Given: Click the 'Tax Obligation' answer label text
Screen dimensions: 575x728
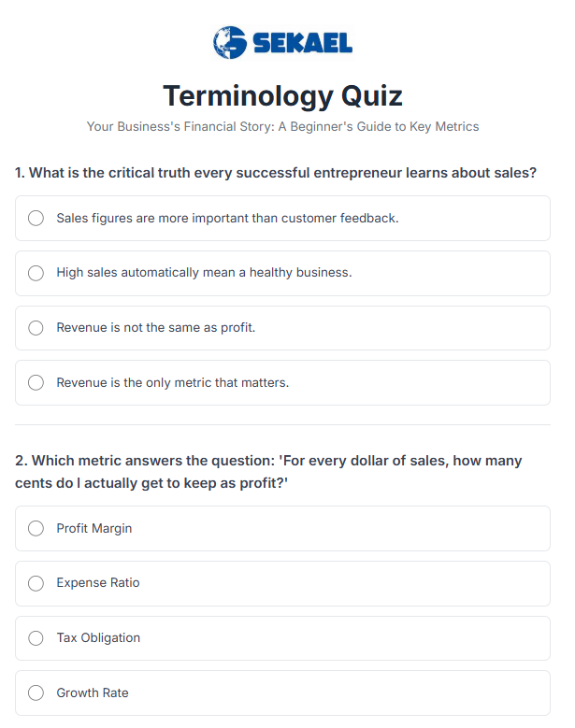Looking at the screenshot, I should click(x=98, y=638).
